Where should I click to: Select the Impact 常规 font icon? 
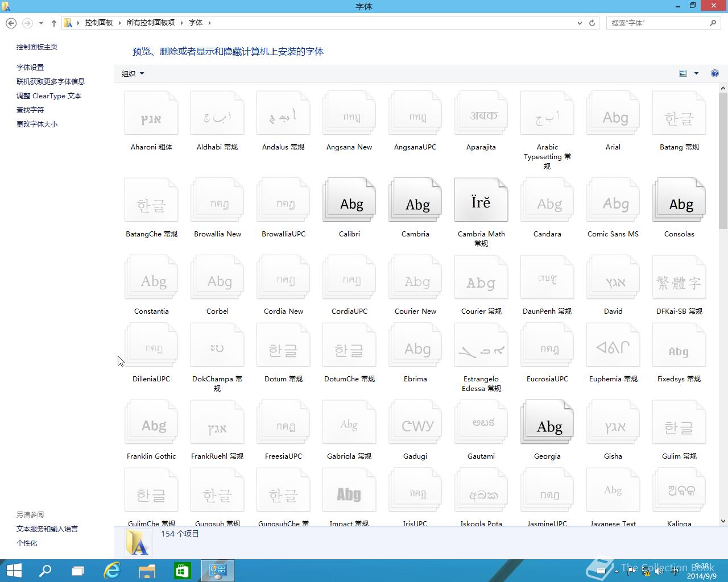coord(349,490)
